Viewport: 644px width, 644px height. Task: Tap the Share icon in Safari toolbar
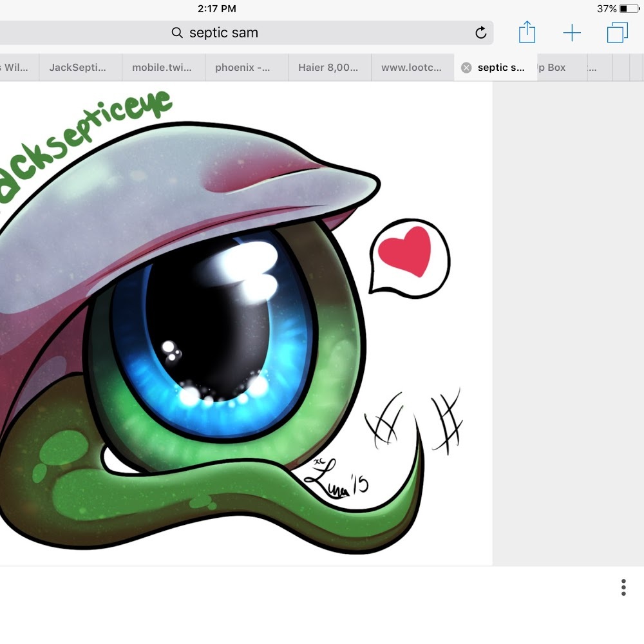coord(527,32)
